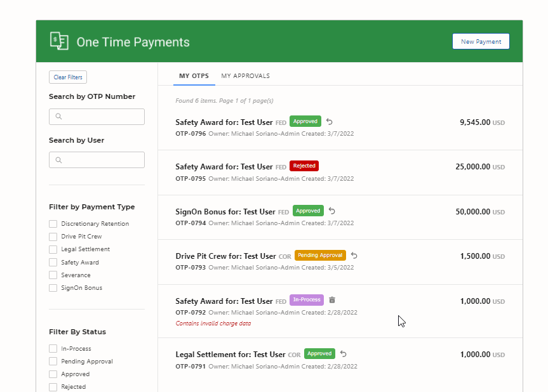Switch to the MY APPROVALS tab
Viewport: 548px width, 392px height.
click(245, 75)
